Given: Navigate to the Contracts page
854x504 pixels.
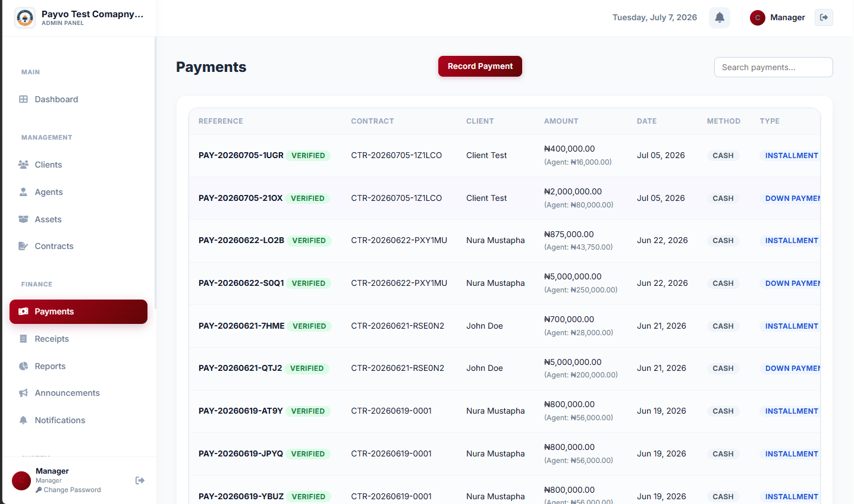Looking at the screenshot, I should 79,246.
